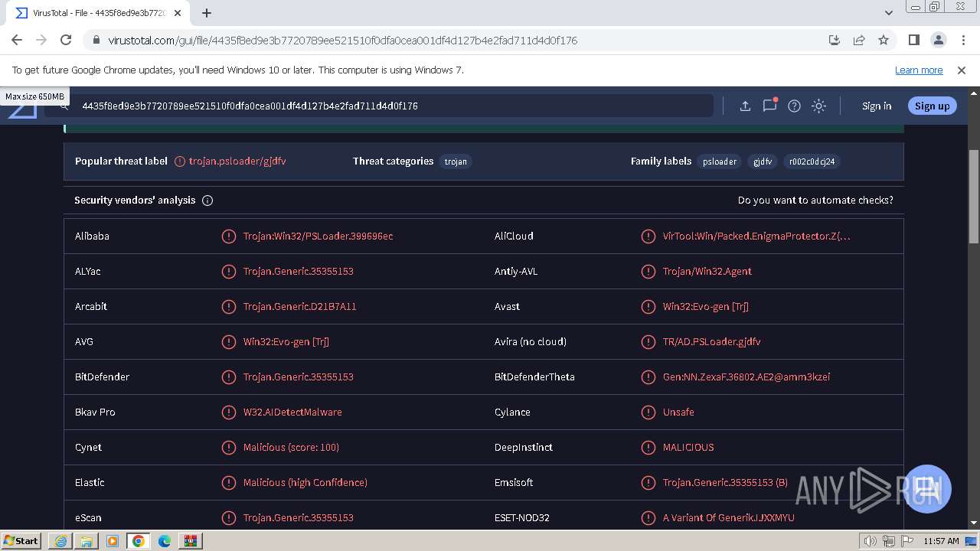Viewport: 980px width, 551px height.
Task: Open the Chrome side panel
Action: coord(913,40)
